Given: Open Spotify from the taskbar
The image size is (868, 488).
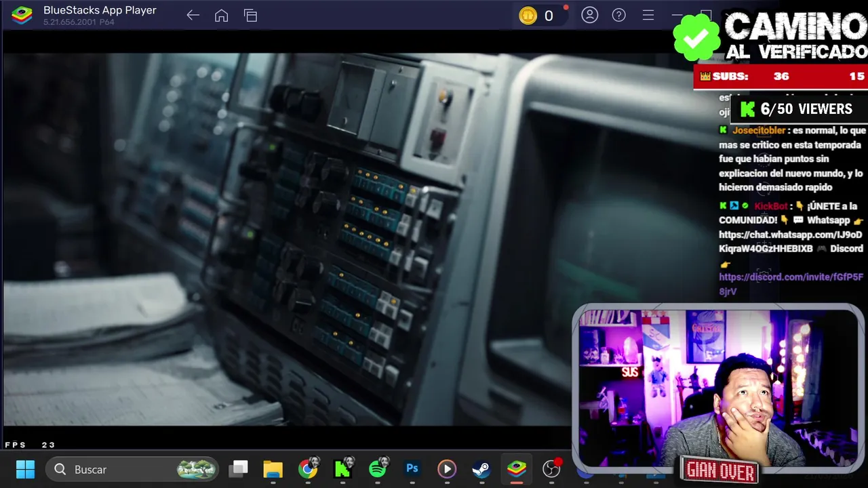Looking at the screenshot, I should 378,468.
